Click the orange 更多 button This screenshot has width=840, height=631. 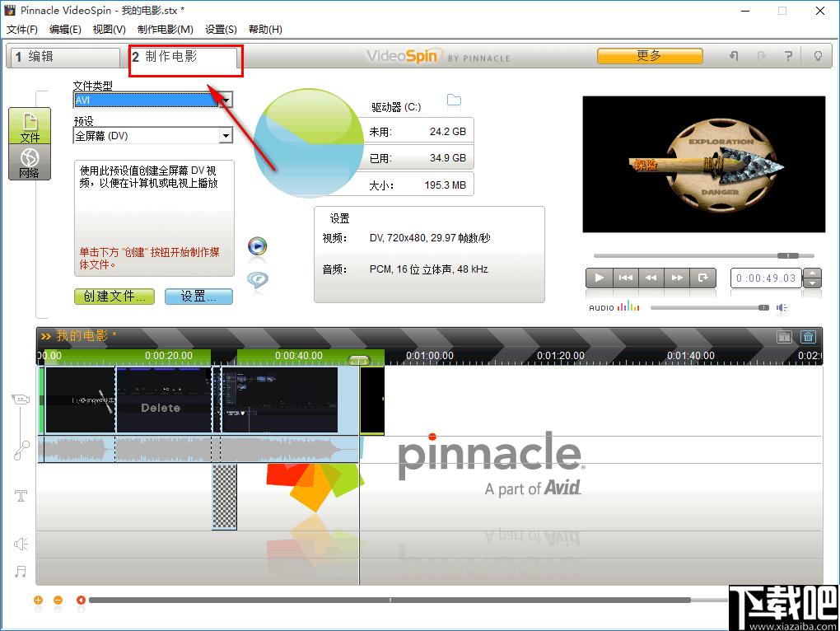tap(650, 56)
